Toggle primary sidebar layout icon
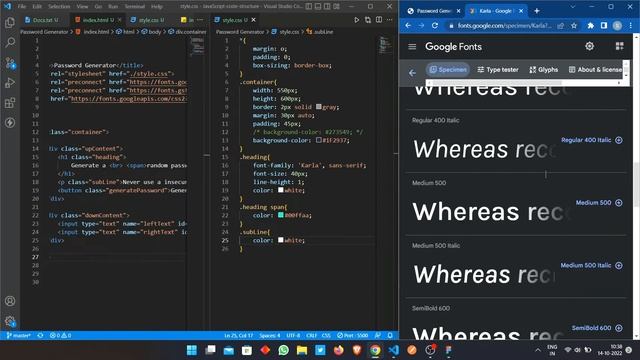 [309, 6]
